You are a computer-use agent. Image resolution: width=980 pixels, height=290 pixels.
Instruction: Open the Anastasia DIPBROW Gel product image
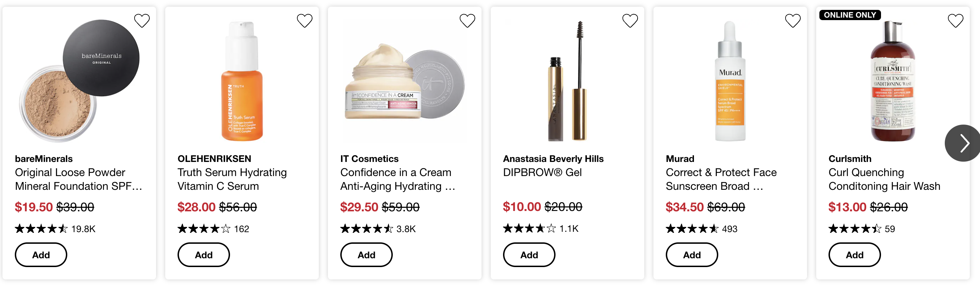pyautogui.click(x=567, y=81)
